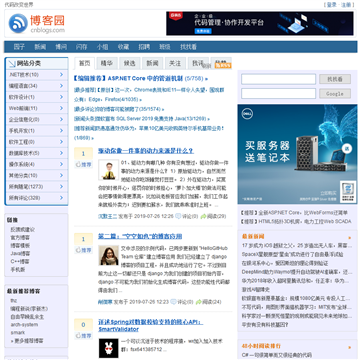Click the Google search button

335,94
